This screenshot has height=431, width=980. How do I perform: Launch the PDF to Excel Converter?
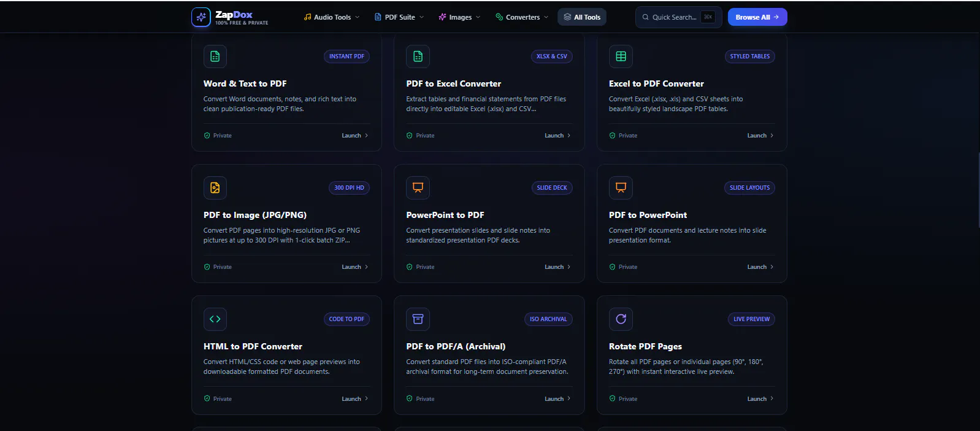click(x=557, y=136)
